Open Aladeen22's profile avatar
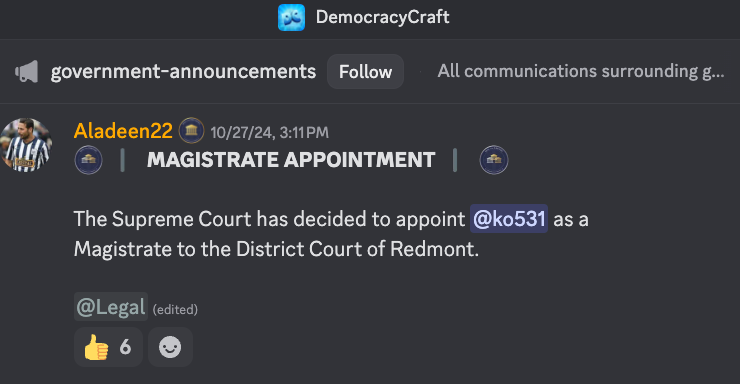The image size is (740, 384). [x=26, y=144]
